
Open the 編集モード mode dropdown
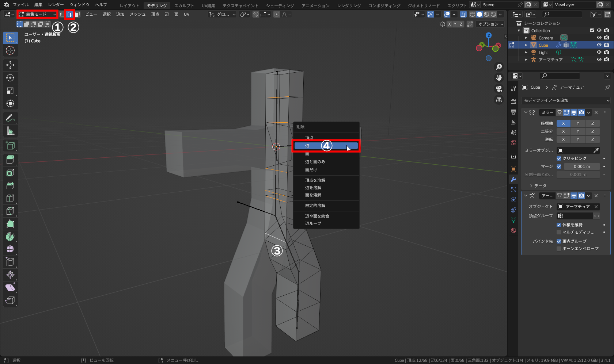[x=37, y=14]
